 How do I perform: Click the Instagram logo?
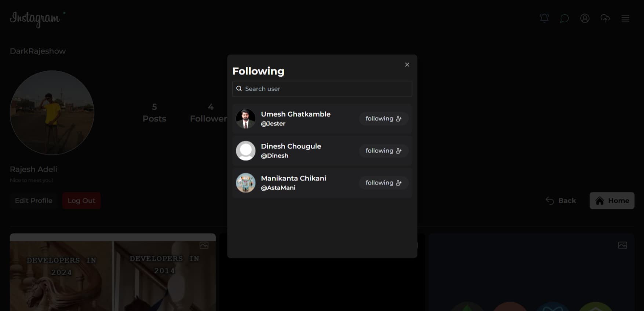(35, 18)
